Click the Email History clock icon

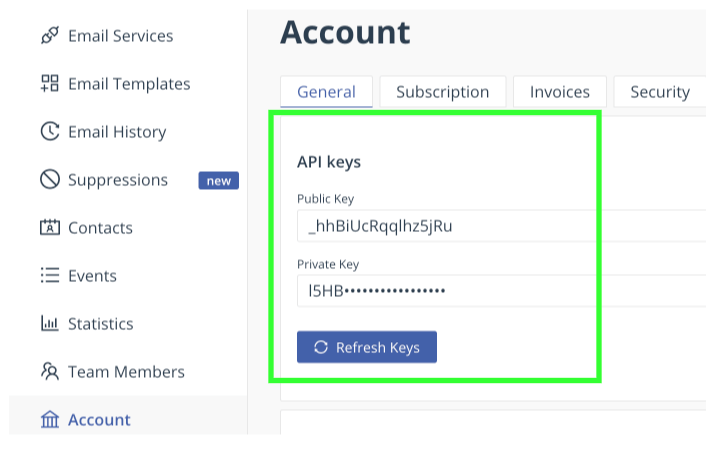[50, 131]
